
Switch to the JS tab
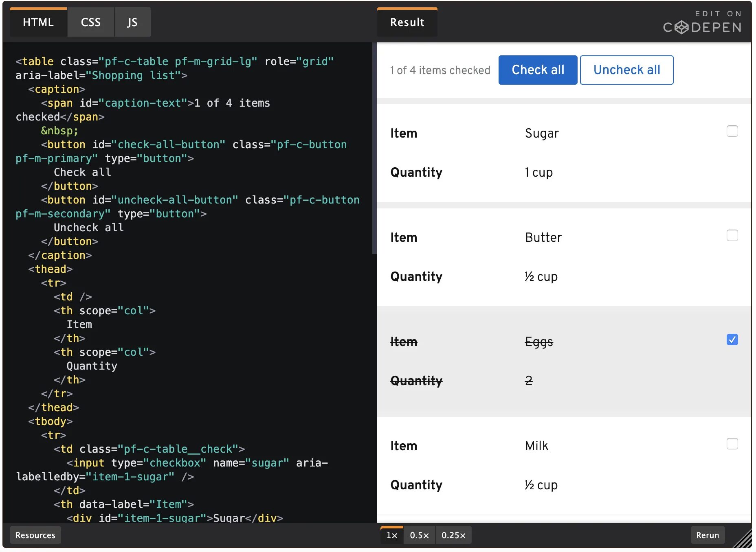pyautogui.click(x=132, y=22)
